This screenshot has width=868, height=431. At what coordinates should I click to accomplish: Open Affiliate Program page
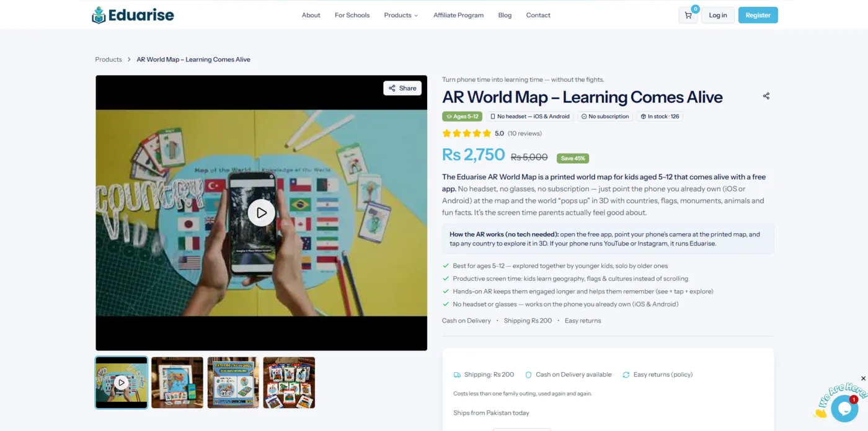tap(459, 16)
